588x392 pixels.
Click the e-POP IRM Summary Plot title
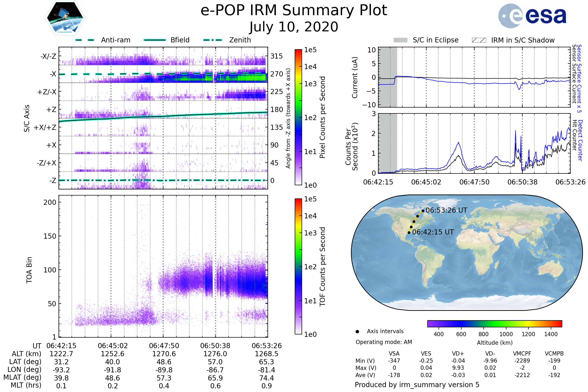(294, 11)
